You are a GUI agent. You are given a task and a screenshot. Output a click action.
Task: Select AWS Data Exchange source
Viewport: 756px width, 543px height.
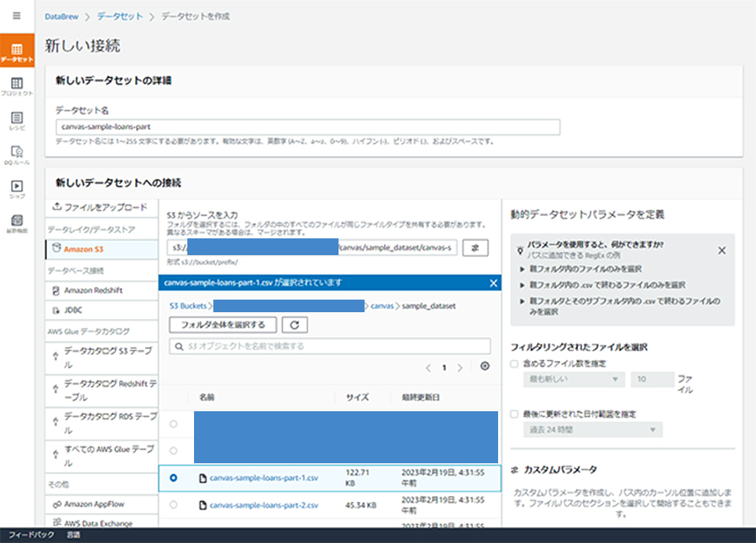102,523
